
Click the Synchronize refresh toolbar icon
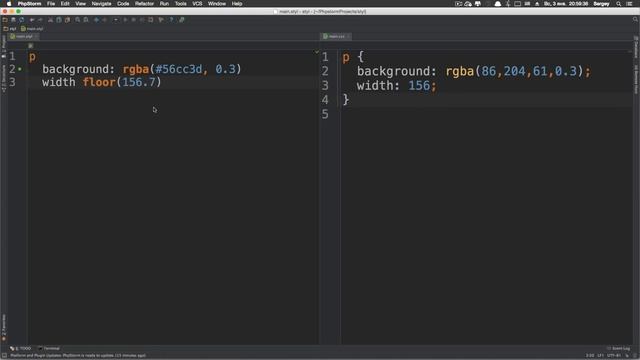pos(22,20)
